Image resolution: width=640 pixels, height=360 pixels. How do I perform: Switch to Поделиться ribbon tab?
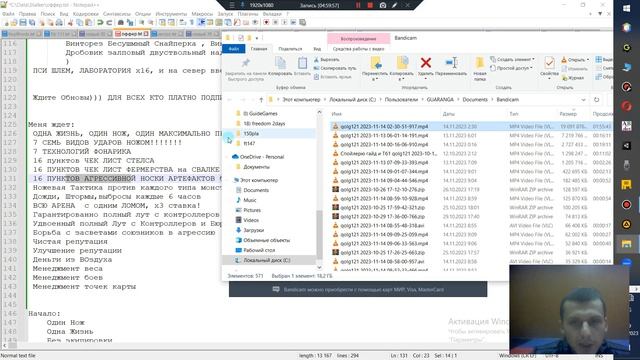pos(290,49)
